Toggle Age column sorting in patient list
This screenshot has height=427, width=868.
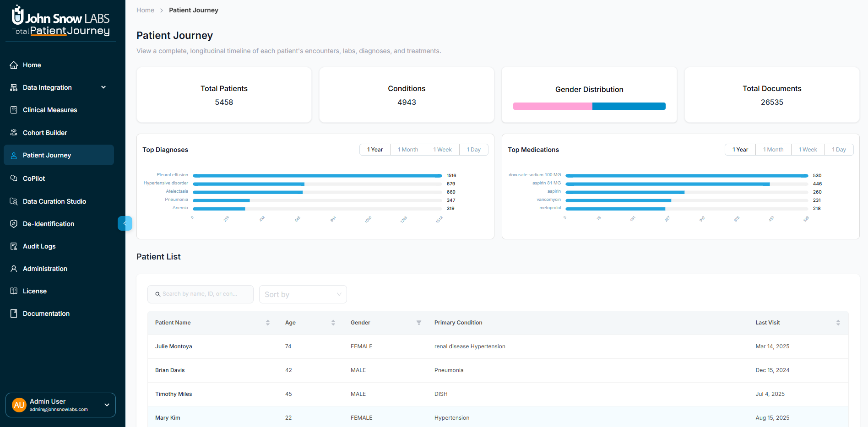pyautogui.click(x=333, y=323)
